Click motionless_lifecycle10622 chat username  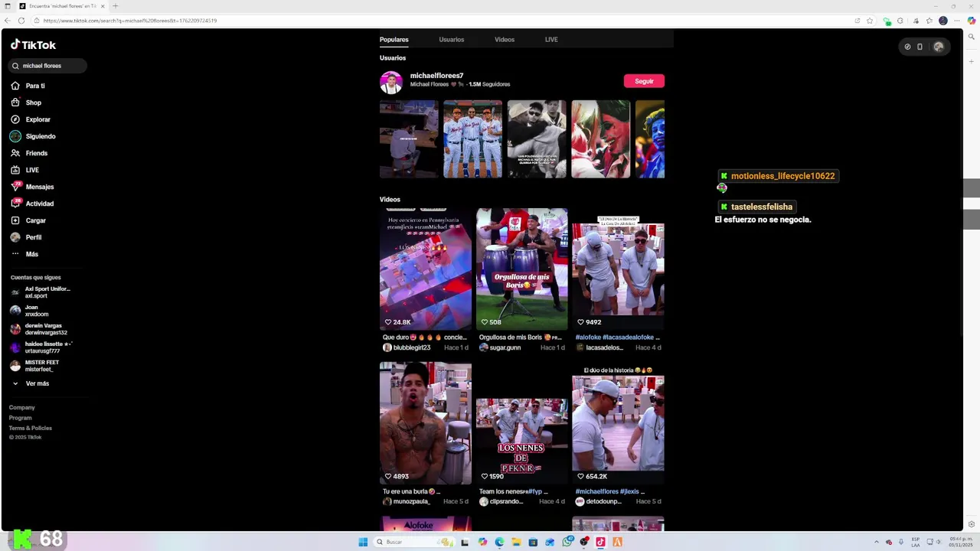782,176
